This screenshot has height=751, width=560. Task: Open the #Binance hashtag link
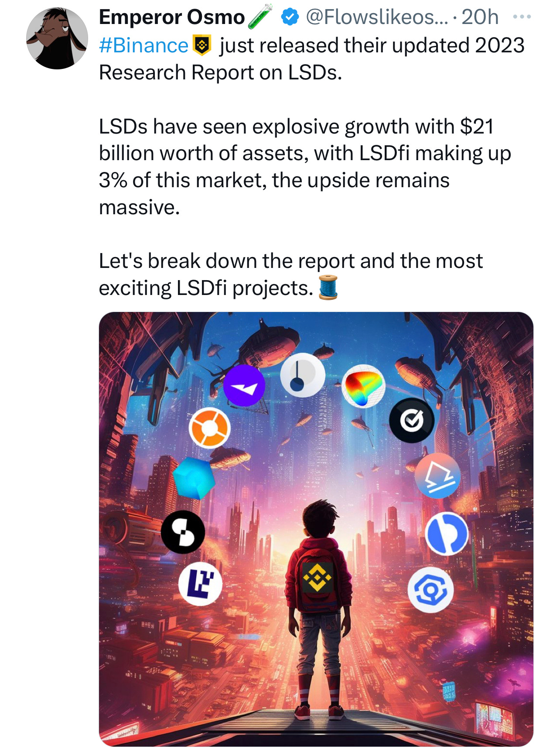[x=143, y=45]
